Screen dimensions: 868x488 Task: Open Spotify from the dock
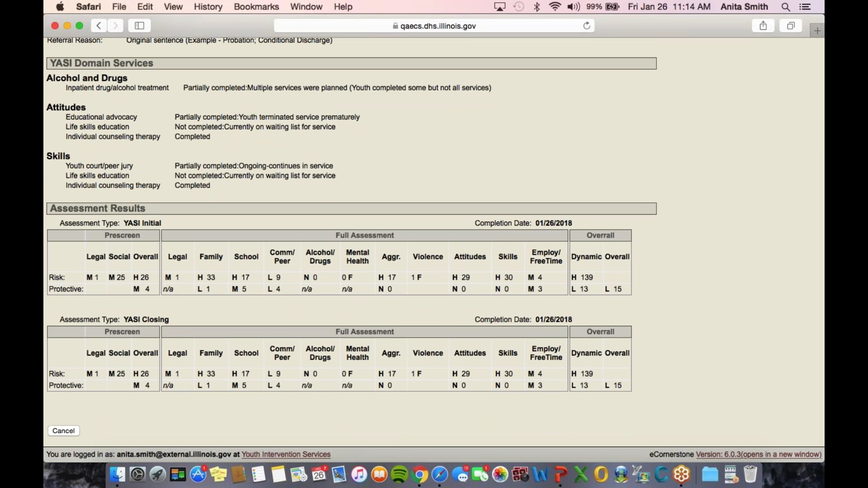(399, 474)
